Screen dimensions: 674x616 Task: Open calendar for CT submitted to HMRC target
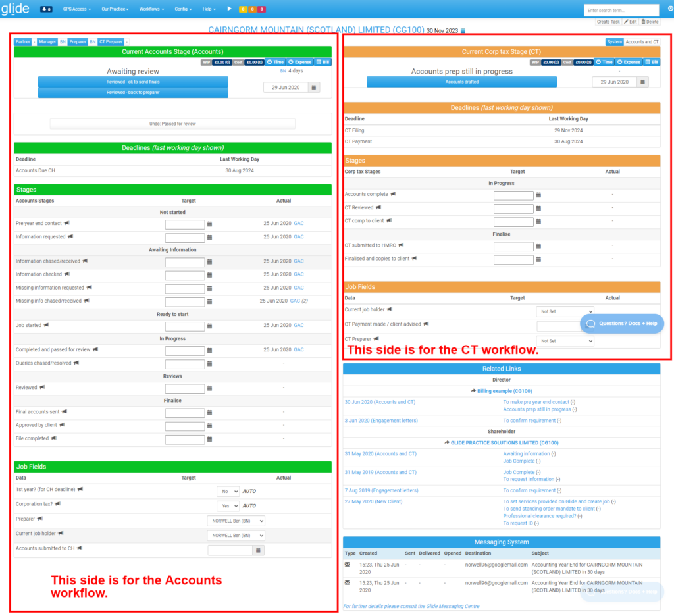538,246
